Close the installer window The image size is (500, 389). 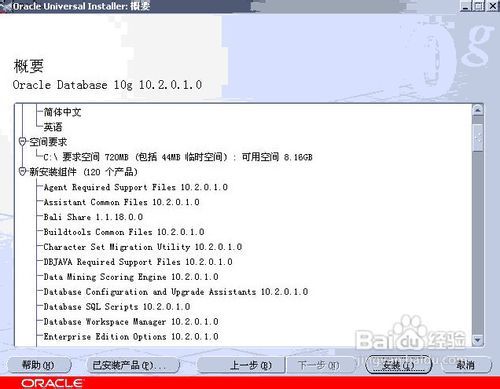pyautogui.click(x=493, y=6)
